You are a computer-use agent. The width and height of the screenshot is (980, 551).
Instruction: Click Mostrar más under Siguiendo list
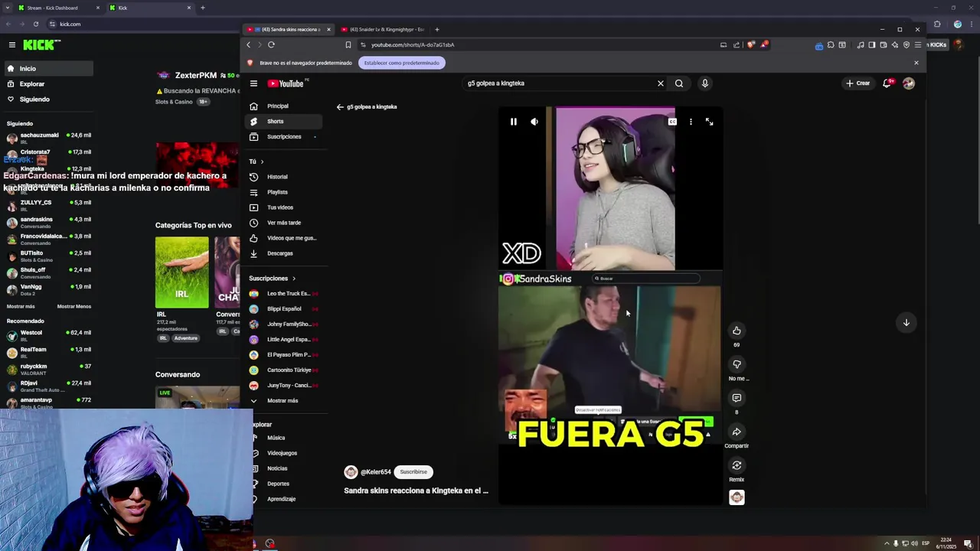click(x=21, y=306)
